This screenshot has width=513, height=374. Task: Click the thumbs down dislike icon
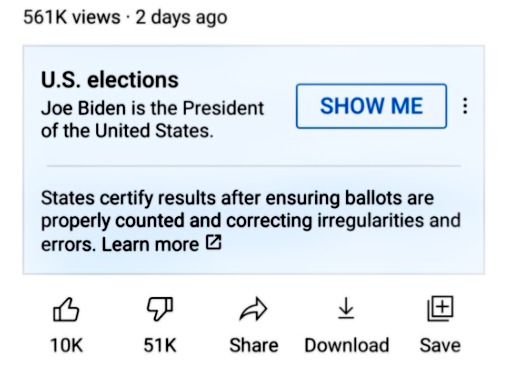[160, 309]
